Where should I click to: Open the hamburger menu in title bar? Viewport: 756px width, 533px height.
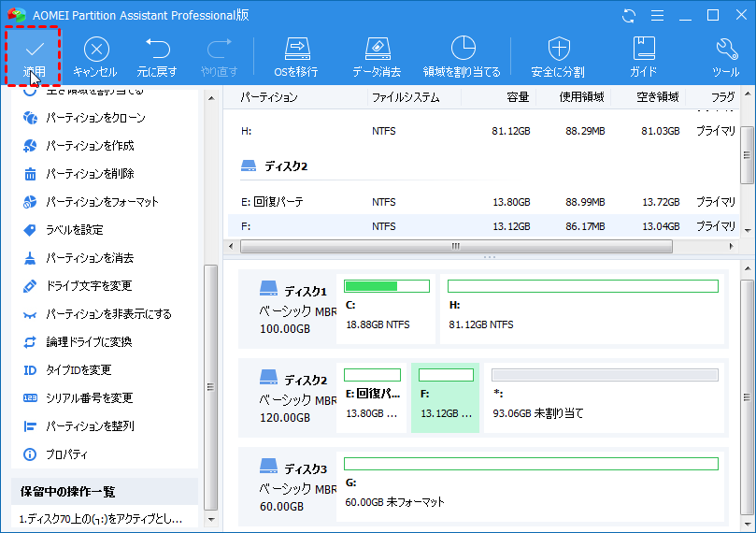click(657, 16)
